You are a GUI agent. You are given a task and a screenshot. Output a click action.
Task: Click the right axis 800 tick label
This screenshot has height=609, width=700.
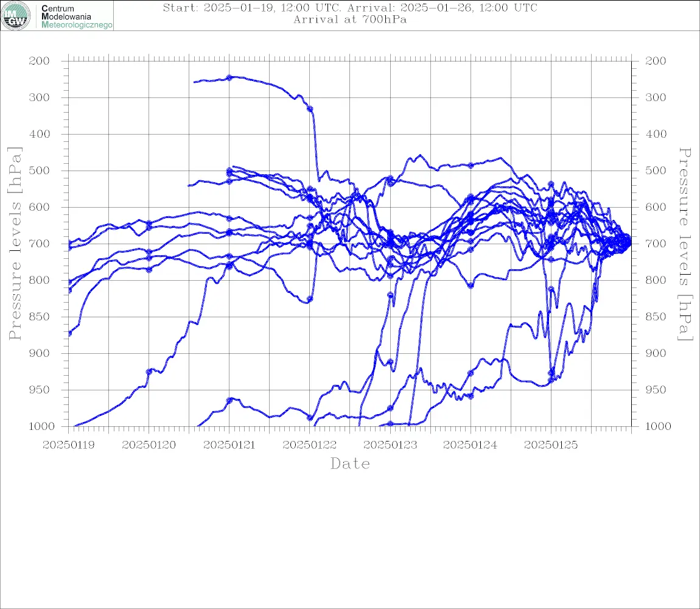tap(656, 280)
